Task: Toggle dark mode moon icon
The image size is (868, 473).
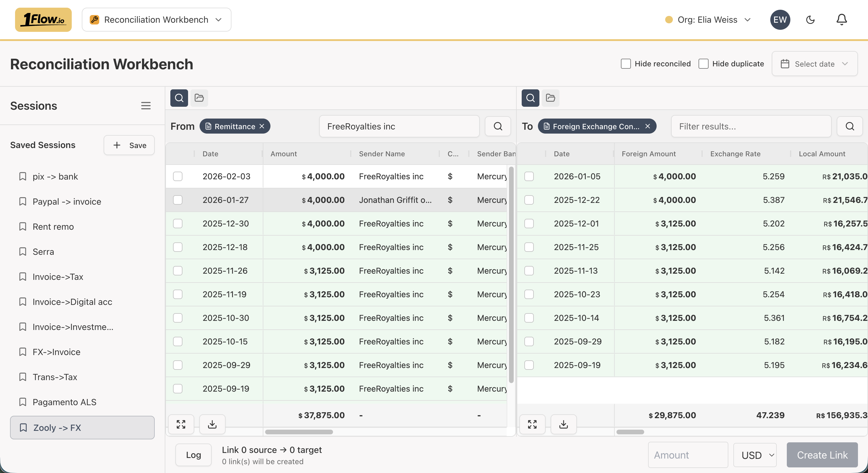Action: point(810,20)
